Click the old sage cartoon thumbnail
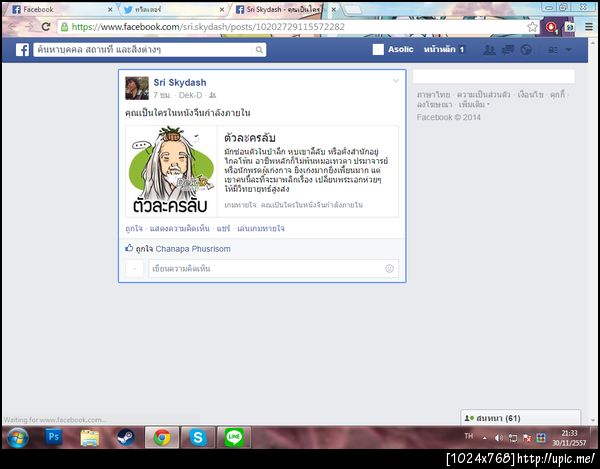 point(171,171)
